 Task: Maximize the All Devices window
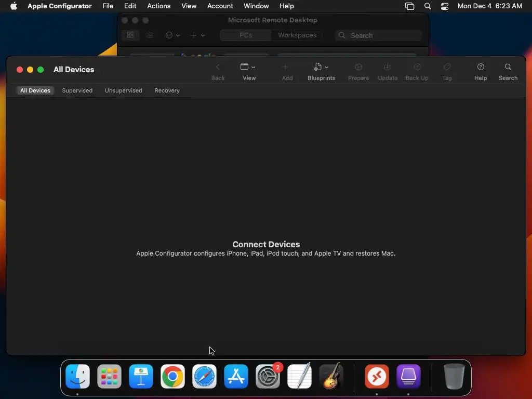tap(41, 70)
